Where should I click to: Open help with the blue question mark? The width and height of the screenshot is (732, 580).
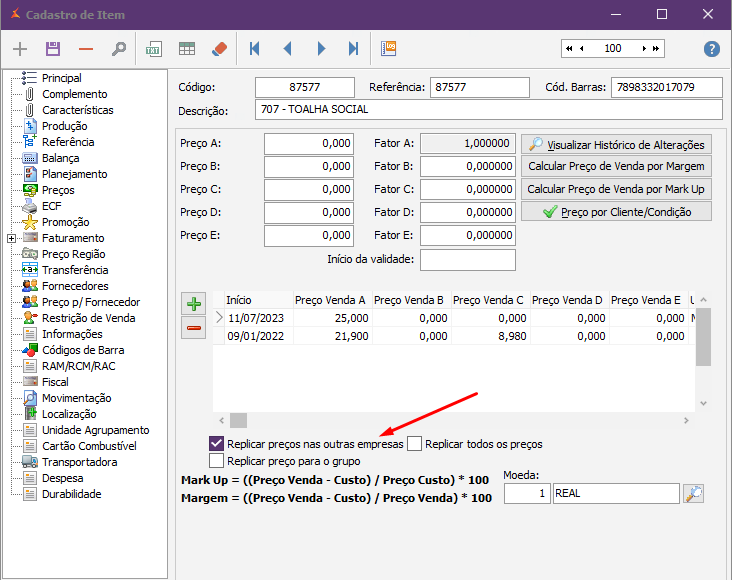(x=712, y=49)
